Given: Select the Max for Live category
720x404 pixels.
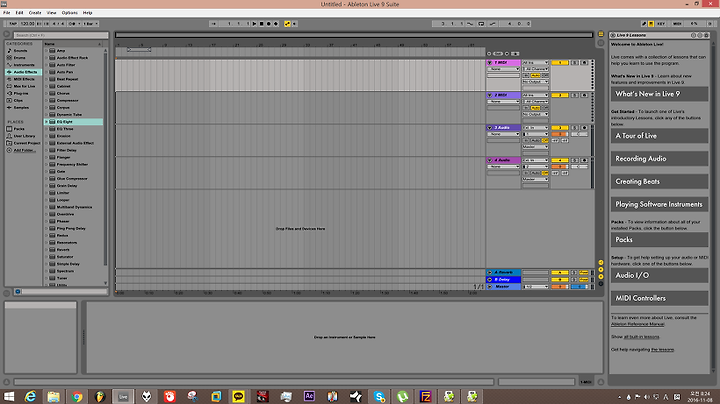Looking at the screenshot, I should [24, 86].
